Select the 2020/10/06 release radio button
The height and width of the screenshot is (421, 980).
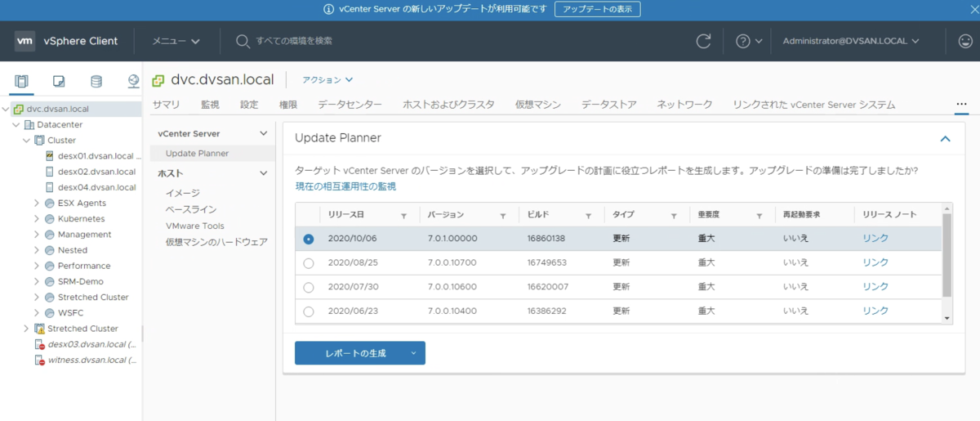[x=308, y=239]
